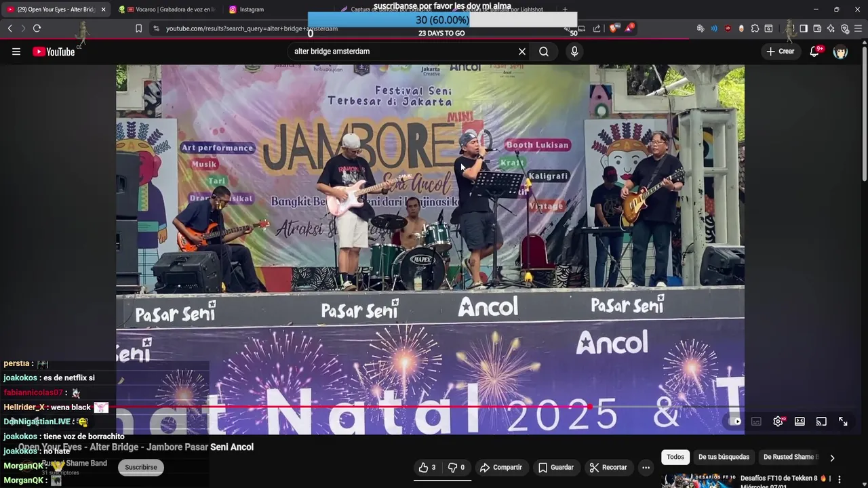The width and height of the screenshot is (868, 488).
Task: Open the account avatar menu
Action: point(840,52)
